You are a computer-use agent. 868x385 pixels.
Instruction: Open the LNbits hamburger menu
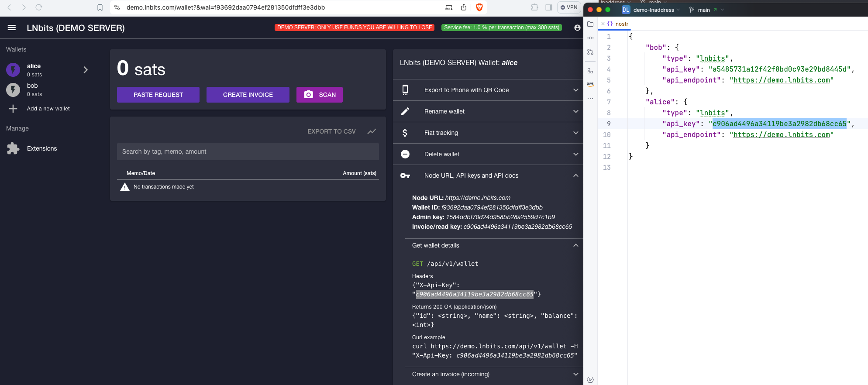click(x=12, y=27)
